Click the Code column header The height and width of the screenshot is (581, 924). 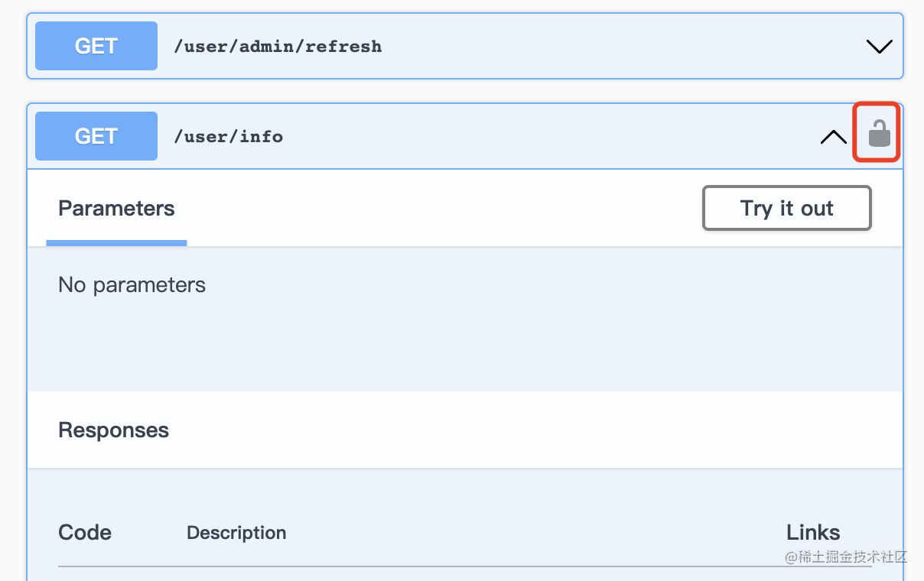(x=85, y=533)
